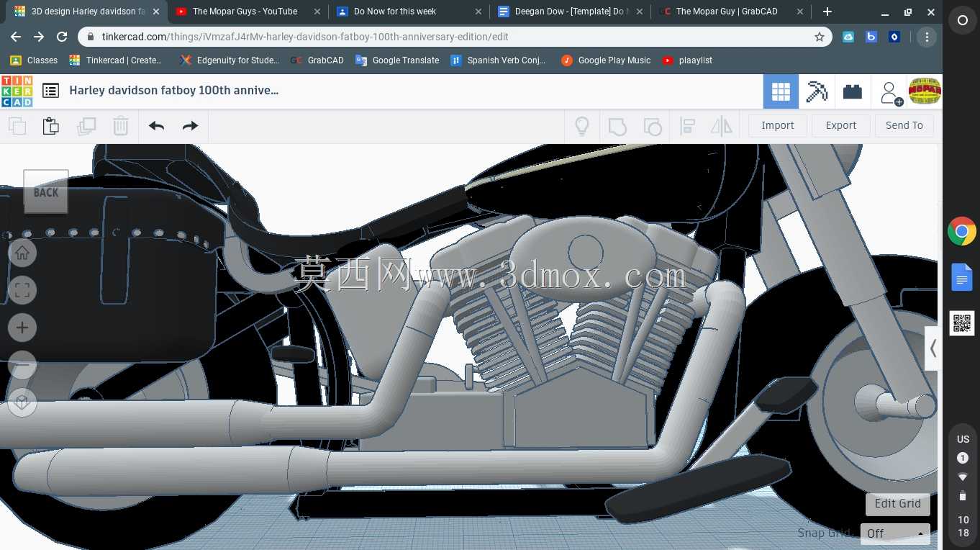Click the Group shapes icon
The height and width of the screenshot is (550, 980).
pos(617,126)
